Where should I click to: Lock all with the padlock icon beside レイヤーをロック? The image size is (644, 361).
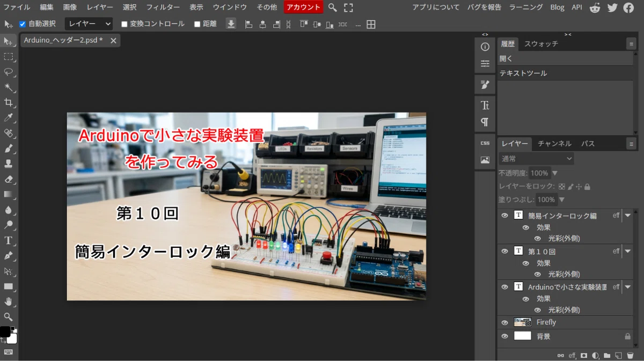click(x=587, y=187)
